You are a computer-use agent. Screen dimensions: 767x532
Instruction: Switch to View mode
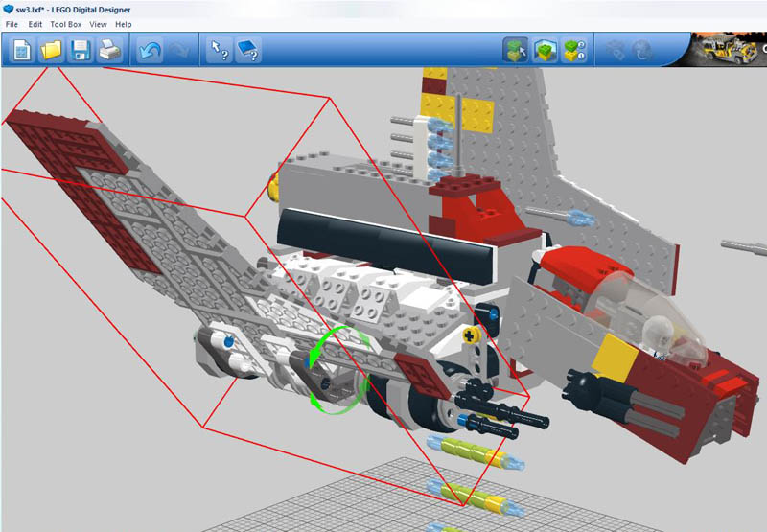545,50
